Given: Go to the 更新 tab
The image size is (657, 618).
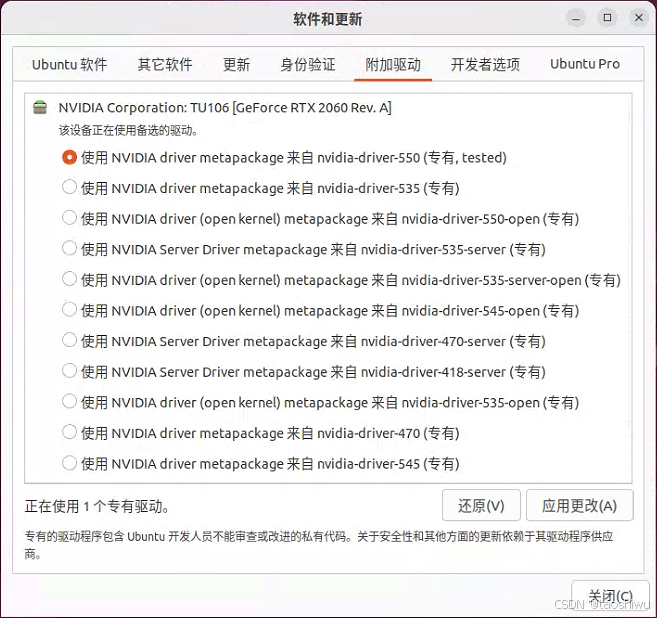Looking at the screenshot, I should [236, 64].
